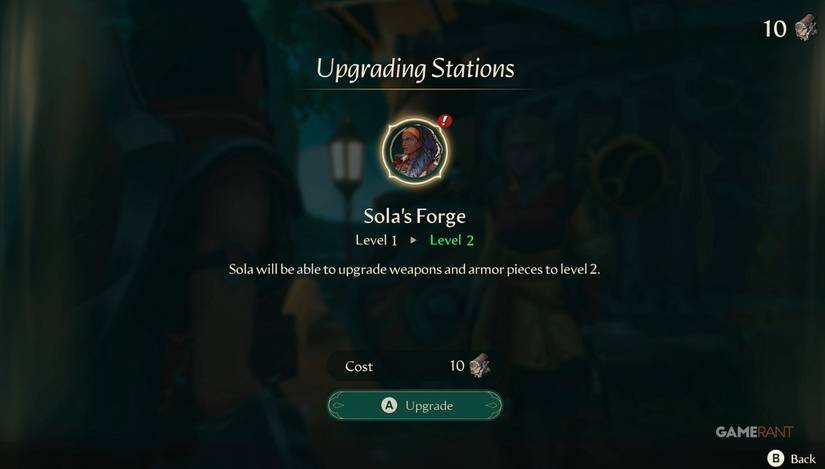
Task: Click the upgrade description sentence
Action: coord(415,270)
